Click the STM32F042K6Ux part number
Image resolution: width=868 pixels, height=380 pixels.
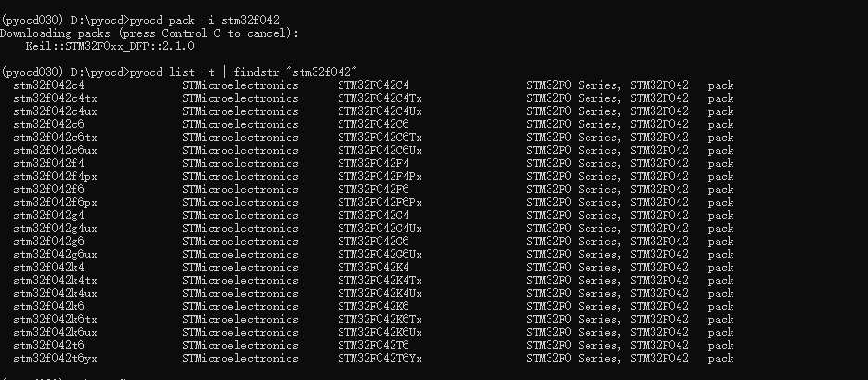point(380,333)
